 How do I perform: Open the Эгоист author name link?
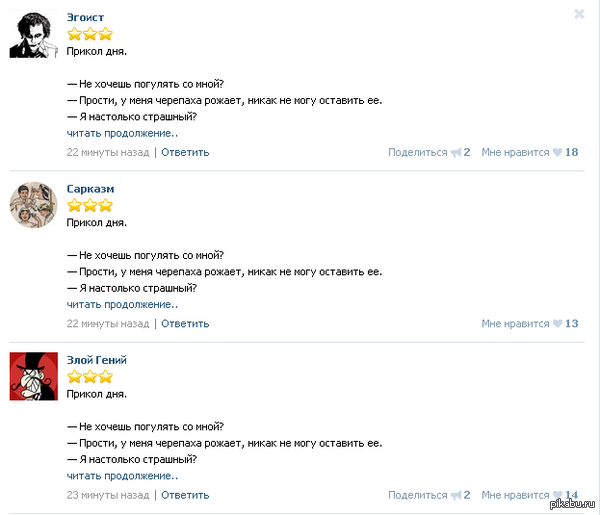[x=85, y=17]
